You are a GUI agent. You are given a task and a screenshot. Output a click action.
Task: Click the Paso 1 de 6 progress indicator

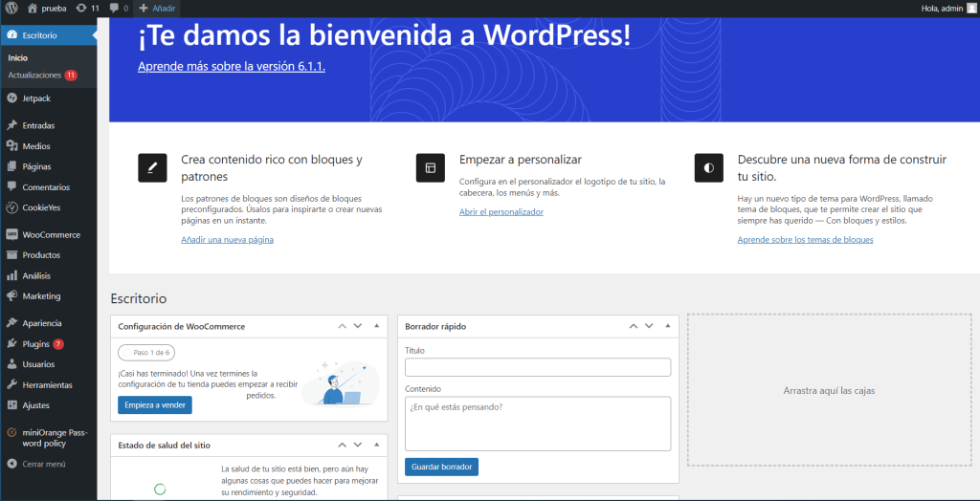145,353
